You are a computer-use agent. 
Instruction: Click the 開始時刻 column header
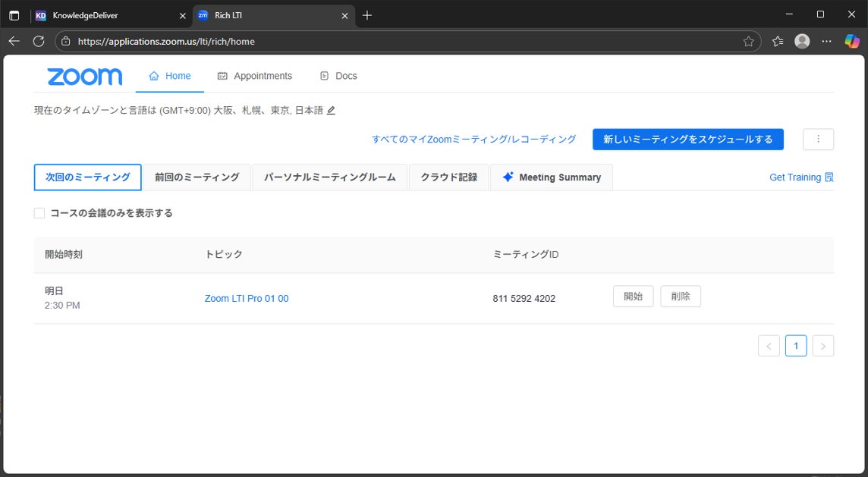click(x=64, y=255)
